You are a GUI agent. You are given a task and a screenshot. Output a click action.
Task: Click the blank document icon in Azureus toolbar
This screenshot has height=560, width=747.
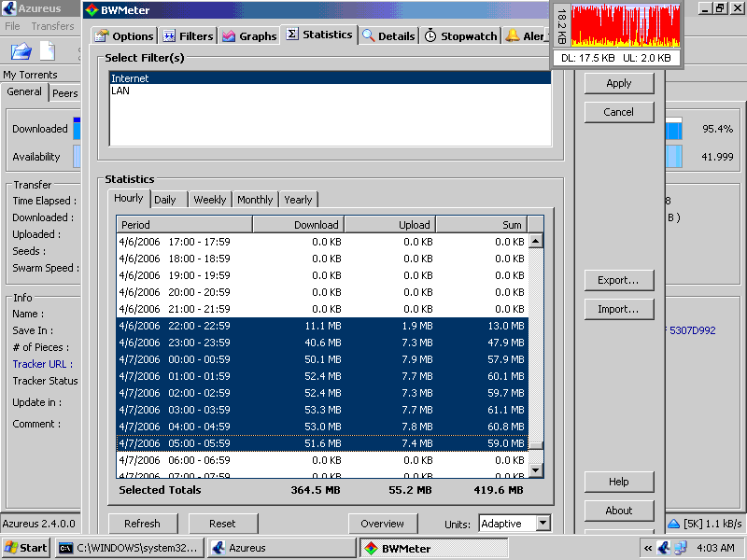tap(47, 51)
